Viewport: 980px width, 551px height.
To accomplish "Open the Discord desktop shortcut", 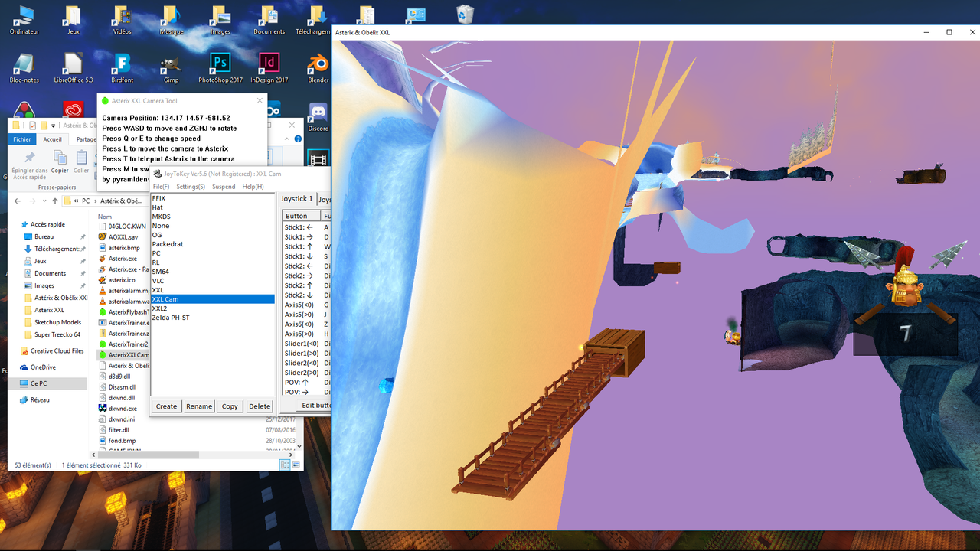I will (318, 117).
